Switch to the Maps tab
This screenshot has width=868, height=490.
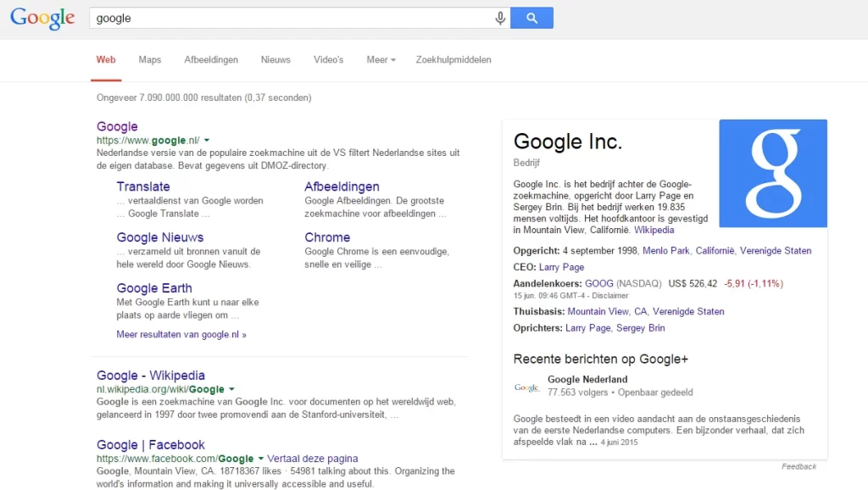[150, 60]
